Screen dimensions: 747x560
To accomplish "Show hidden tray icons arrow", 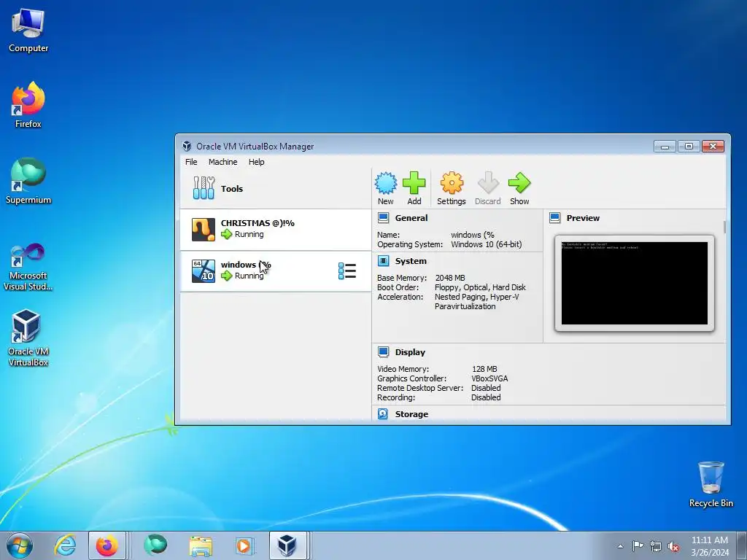I will click(620, 546).
